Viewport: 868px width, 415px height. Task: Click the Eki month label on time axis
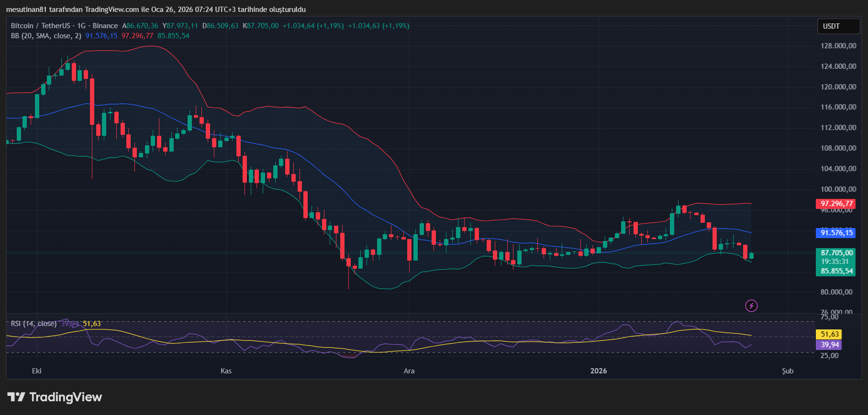[36, 371]
